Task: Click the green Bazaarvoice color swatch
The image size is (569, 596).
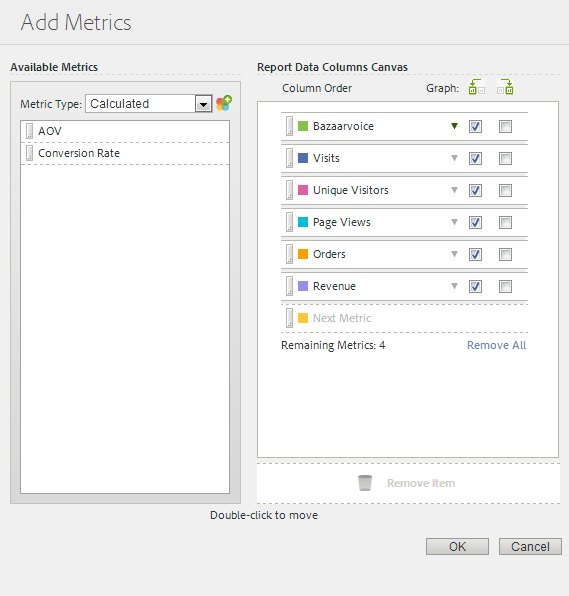Action: 303,126
